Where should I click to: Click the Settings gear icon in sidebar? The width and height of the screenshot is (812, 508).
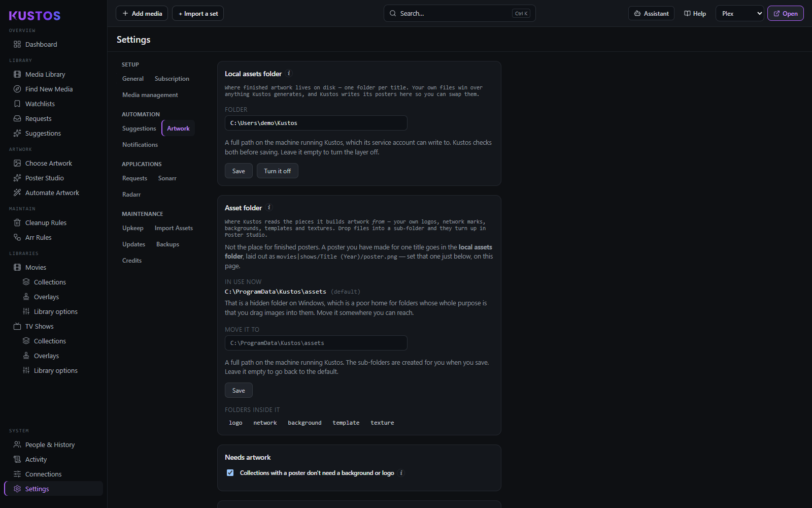(x=17, y=489)
